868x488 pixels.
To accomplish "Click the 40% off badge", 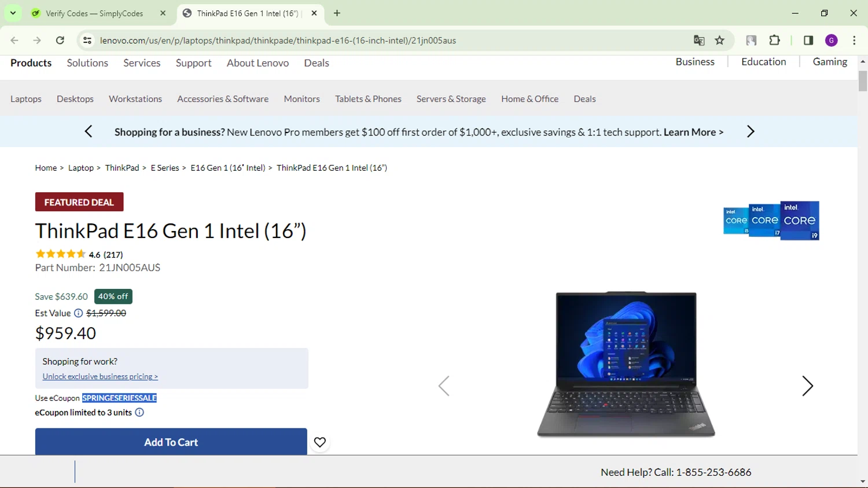I will (x=113, y=296).
